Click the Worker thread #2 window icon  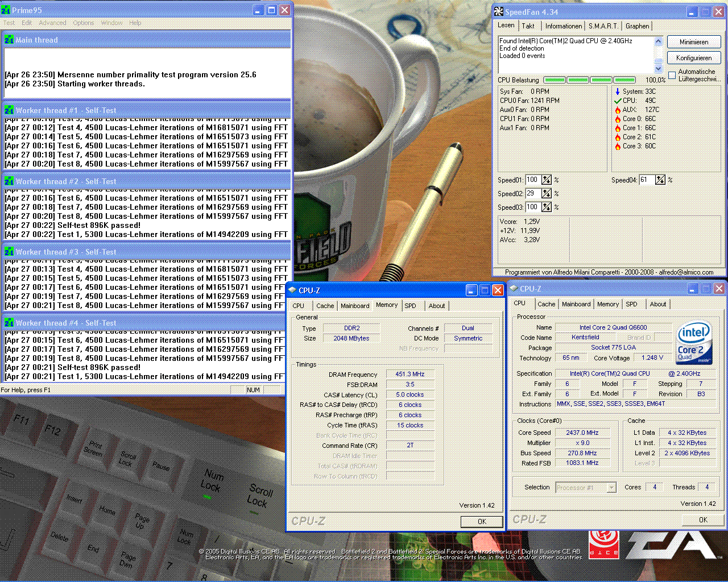9,181
